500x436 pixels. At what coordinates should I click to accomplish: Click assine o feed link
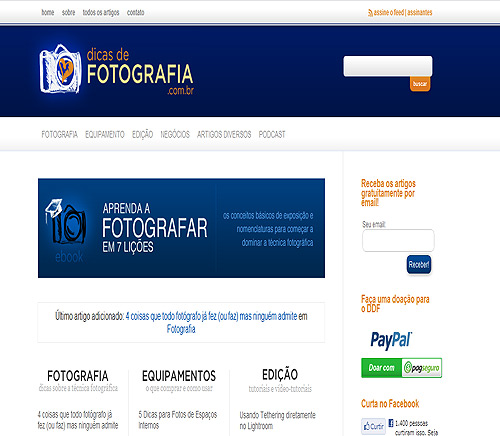(389, 13)
